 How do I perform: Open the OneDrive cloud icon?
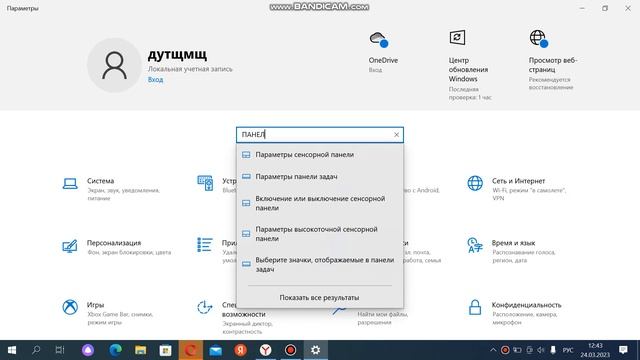378,39
